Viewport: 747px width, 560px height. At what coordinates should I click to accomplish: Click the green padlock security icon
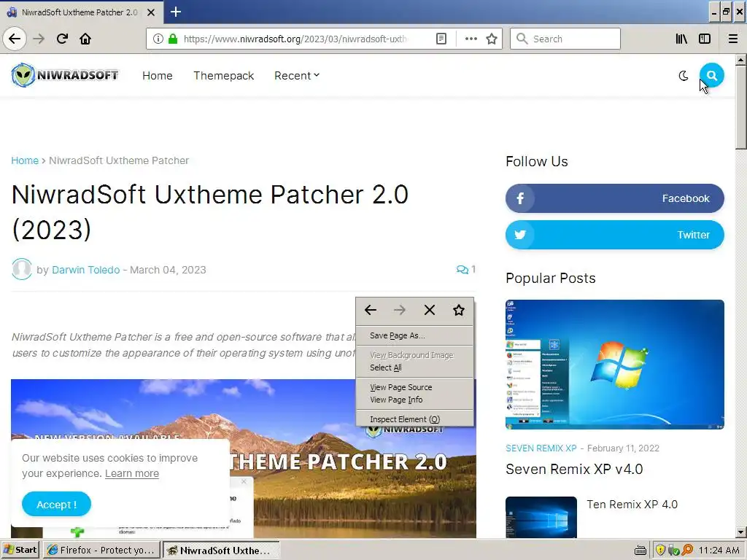[x=173, y=39]
